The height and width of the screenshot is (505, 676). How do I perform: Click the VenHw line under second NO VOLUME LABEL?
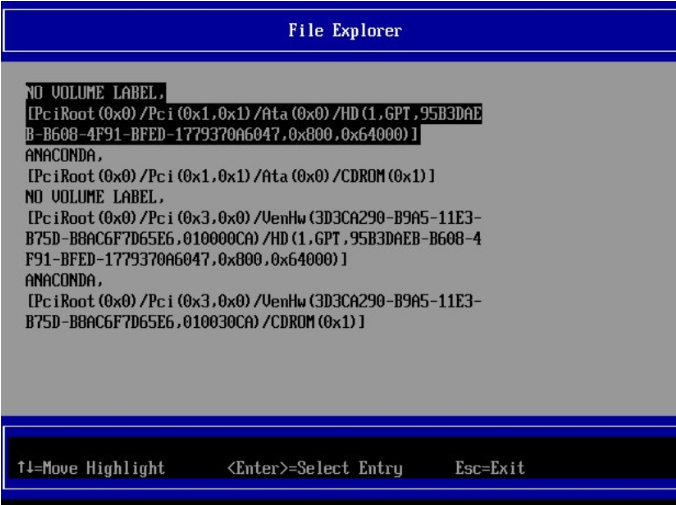254,218
